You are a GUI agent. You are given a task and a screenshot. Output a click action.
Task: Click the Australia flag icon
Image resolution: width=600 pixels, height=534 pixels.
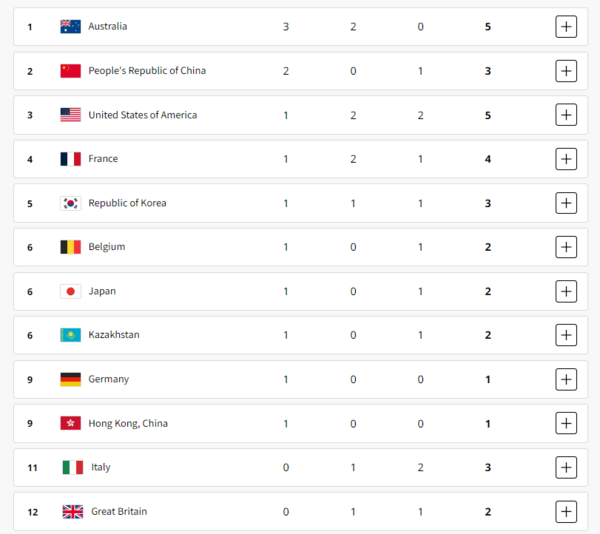[70, 27]
